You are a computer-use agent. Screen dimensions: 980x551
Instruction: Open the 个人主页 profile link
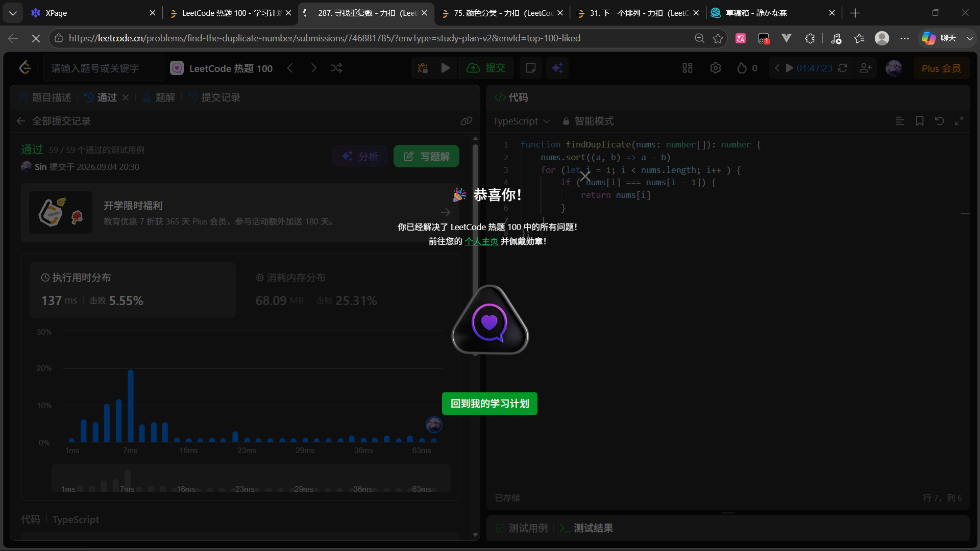pyautogui.click(x=481, y=241)
